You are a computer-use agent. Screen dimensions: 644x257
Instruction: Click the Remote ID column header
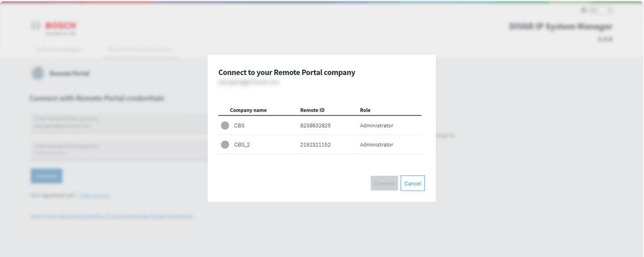[x=312, y=110]
